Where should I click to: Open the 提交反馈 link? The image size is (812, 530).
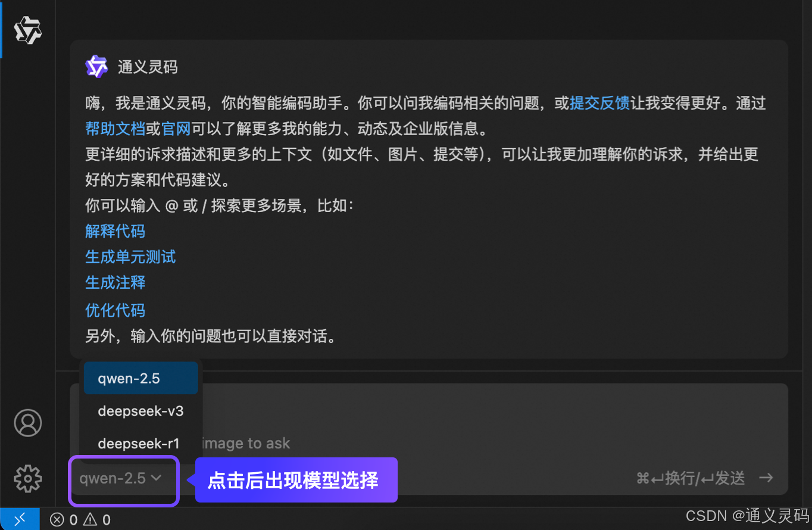click(x=599, y=103)
